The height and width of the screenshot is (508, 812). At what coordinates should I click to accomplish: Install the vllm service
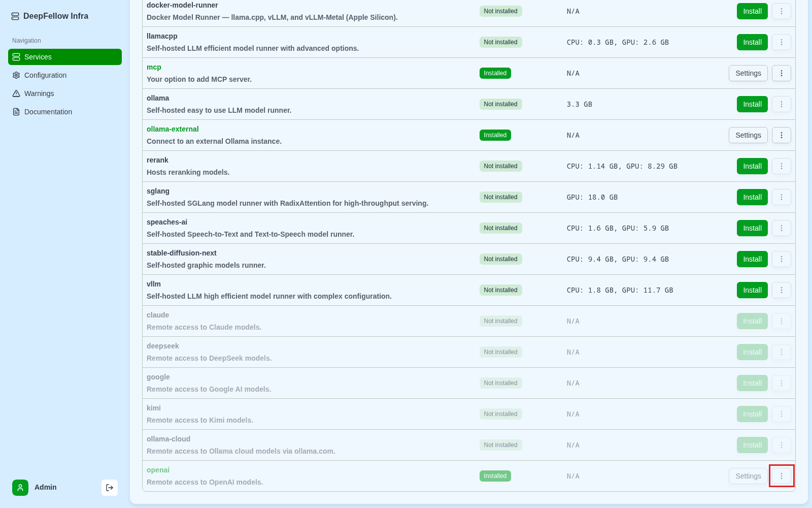point(752,290)
